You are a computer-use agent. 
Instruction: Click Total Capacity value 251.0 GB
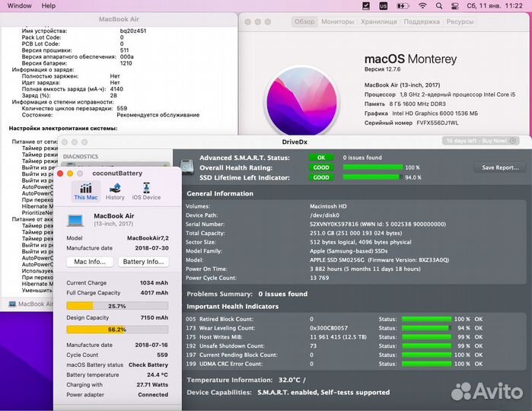[x=355, y=233]
